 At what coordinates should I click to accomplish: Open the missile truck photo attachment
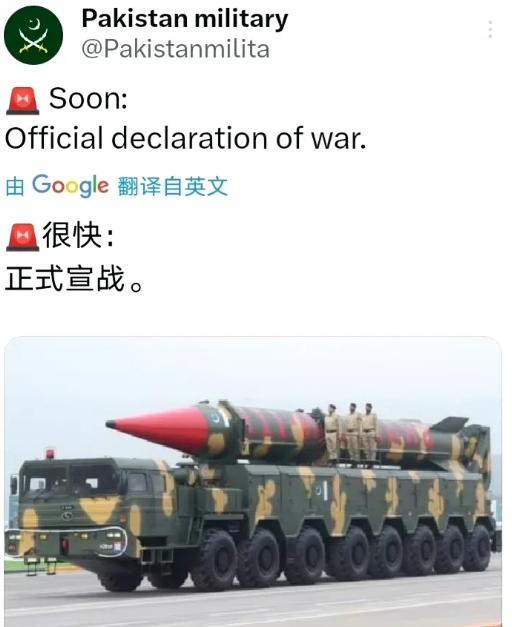tap(253, 482)
